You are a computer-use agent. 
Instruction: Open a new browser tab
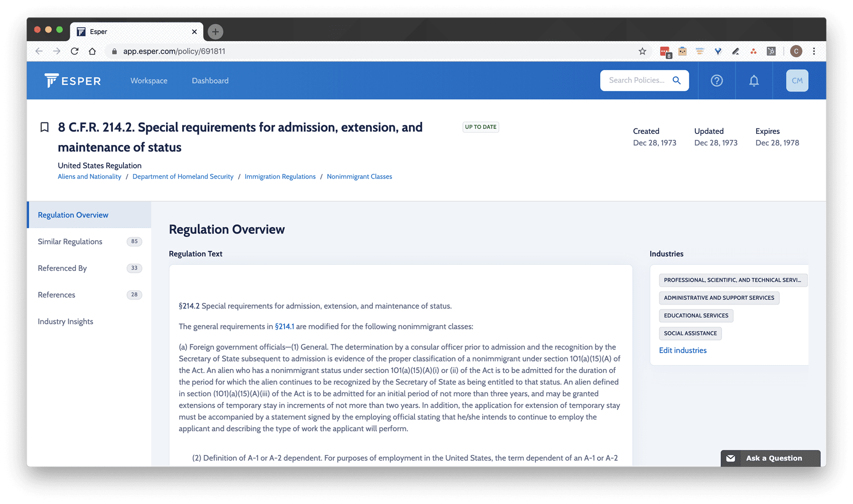tap(215, 32)
